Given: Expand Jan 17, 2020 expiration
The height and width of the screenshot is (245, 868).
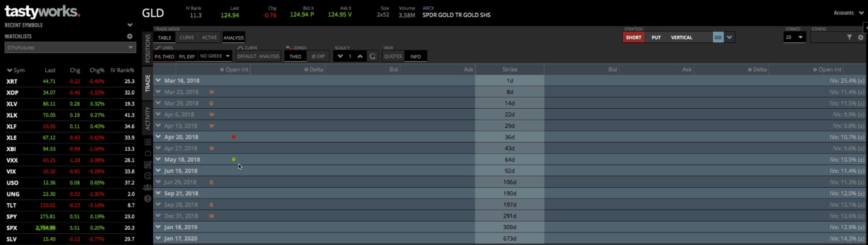Looking at the screenshot, I should tap(158, 238).
